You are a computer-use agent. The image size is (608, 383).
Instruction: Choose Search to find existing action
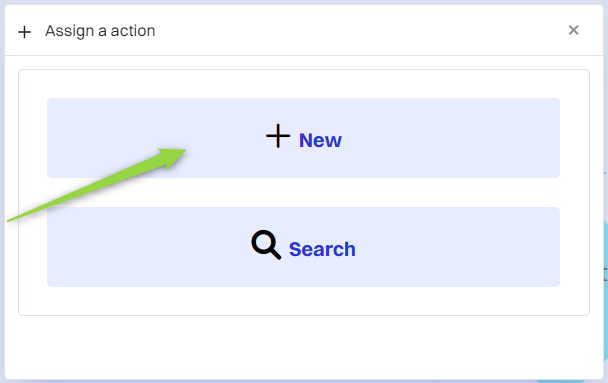tap(303, 247)
